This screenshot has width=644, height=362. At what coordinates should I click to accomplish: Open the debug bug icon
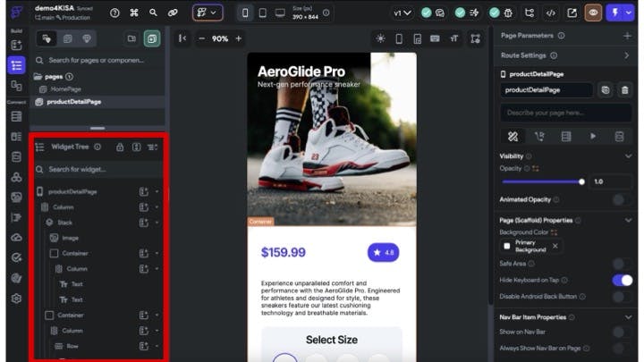click(x=508, y=13)
